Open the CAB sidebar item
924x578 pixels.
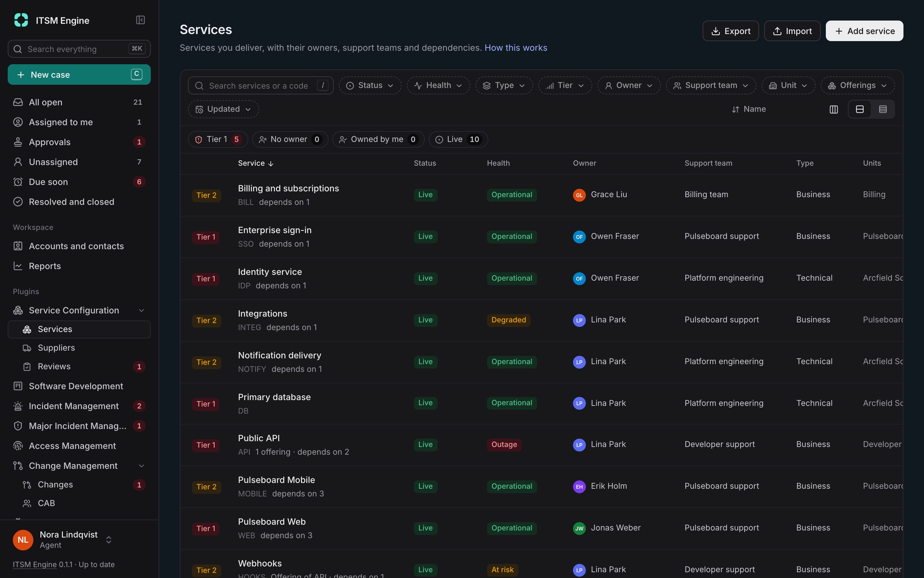pos(79,503)
